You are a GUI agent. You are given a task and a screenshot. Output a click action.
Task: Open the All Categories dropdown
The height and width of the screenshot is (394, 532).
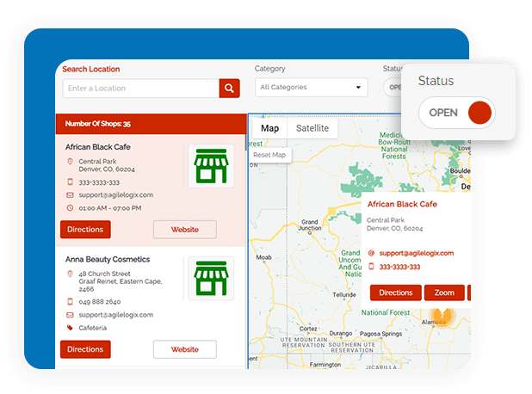tap(311, 87)
